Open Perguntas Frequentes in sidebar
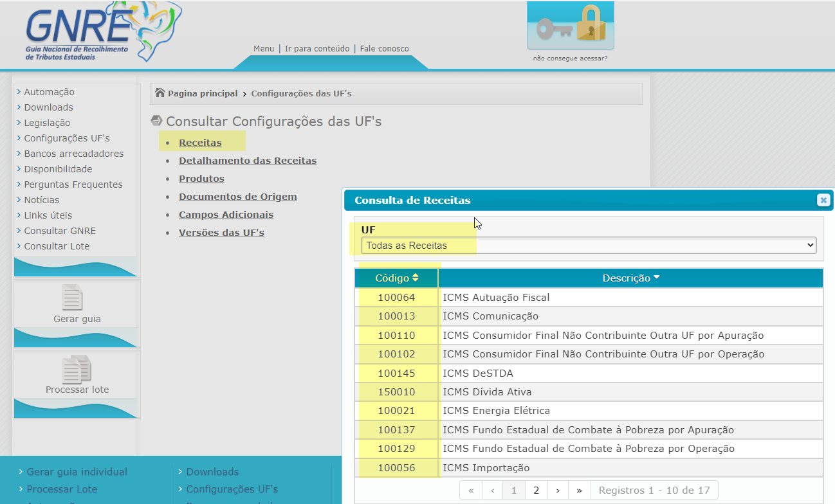The image size is (835, 504). coord(73,184)
